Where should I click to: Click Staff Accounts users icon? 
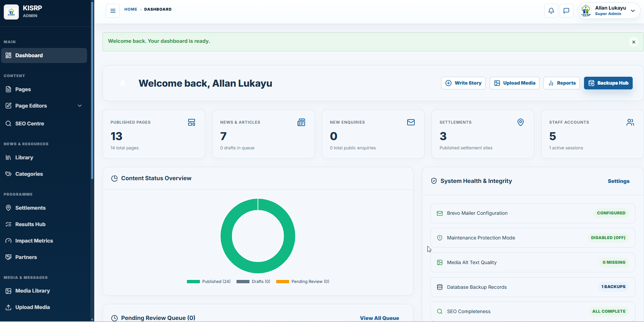[630, 122]
